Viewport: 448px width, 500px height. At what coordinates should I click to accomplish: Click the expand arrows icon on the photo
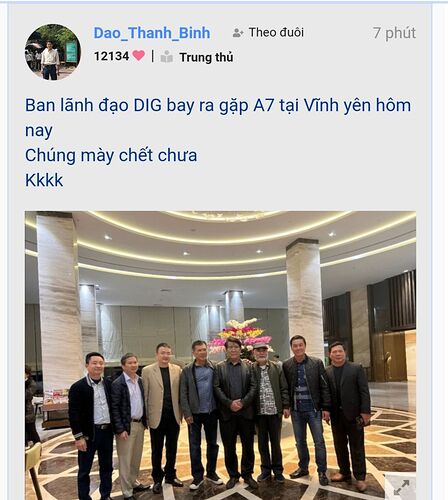(x=401, y=487)
